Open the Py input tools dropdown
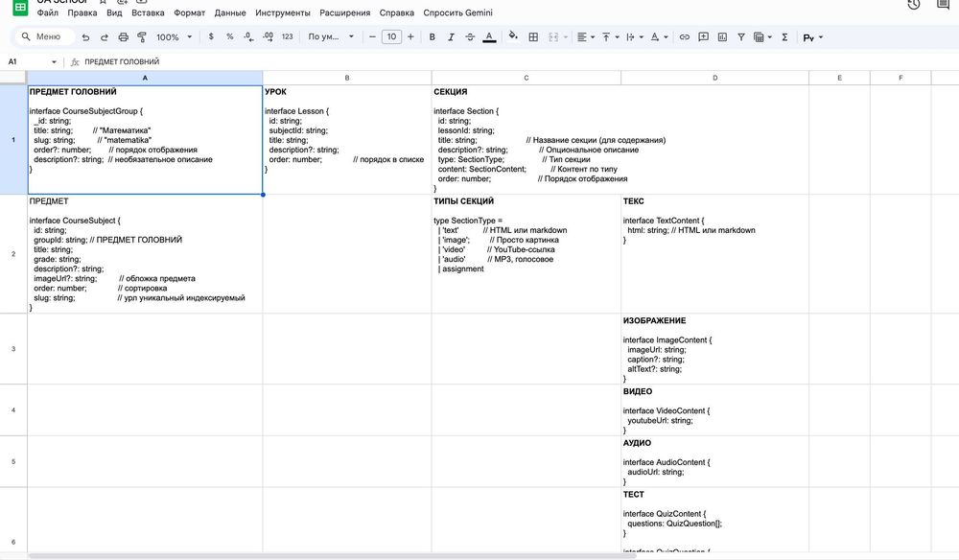The height and width of the screenshot is (560, 959). [813, 37]
